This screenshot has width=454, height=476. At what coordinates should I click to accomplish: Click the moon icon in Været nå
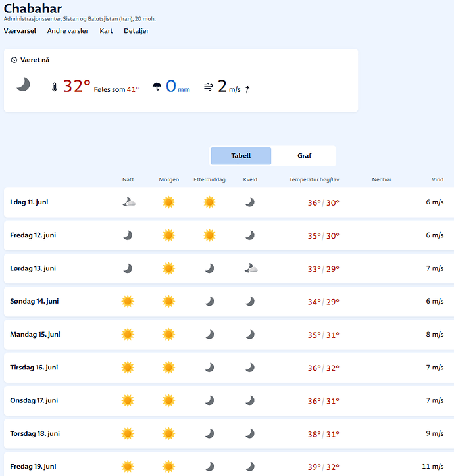[23, 84]
